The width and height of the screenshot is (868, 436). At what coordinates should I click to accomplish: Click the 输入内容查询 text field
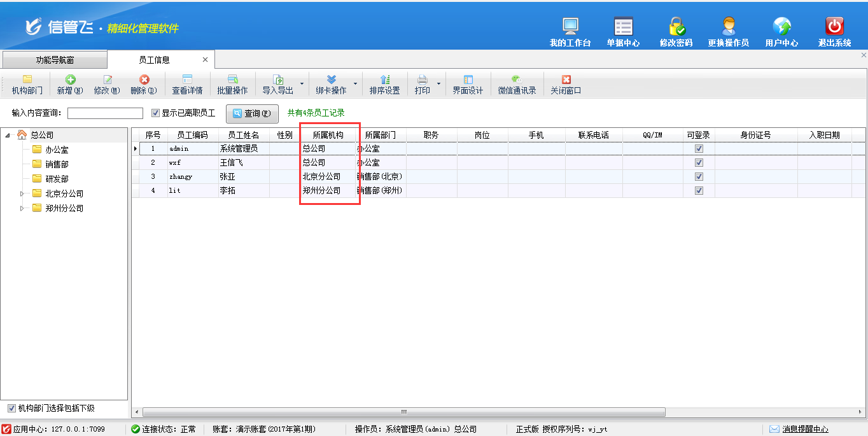tap(105, 113)
